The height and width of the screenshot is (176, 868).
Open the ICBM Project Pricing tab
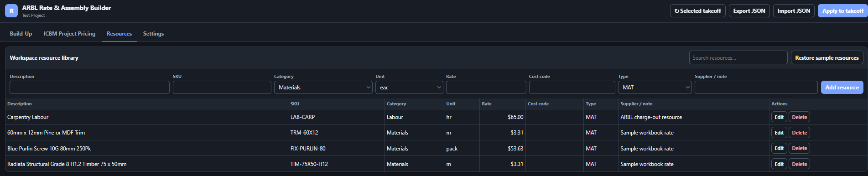69,34
